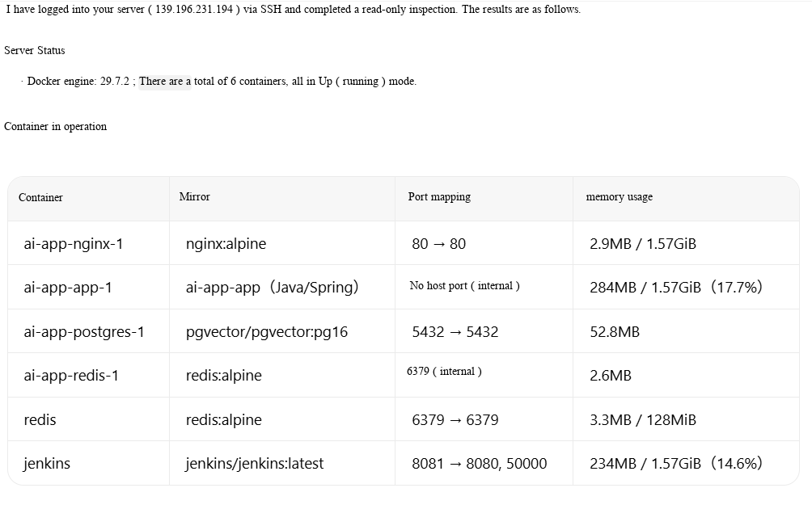Click the server IP address 139.196.231.194

pos(194,10)
